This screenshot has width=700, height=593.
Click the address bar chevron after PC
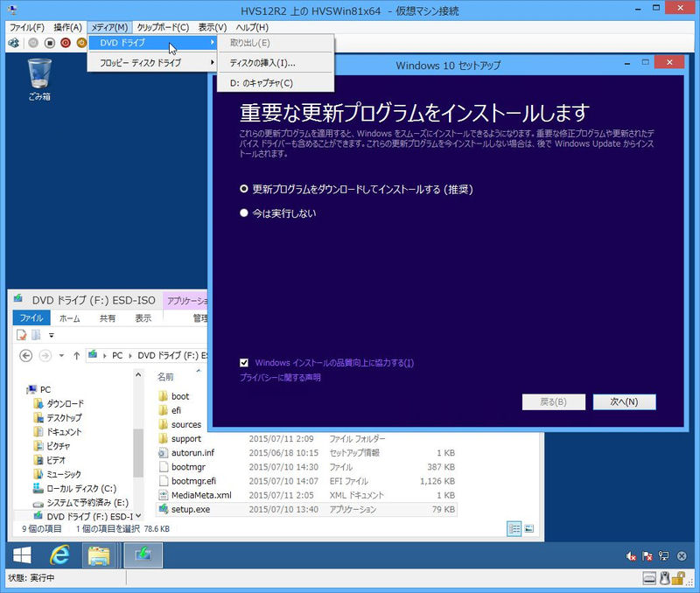tap(130, 356)
